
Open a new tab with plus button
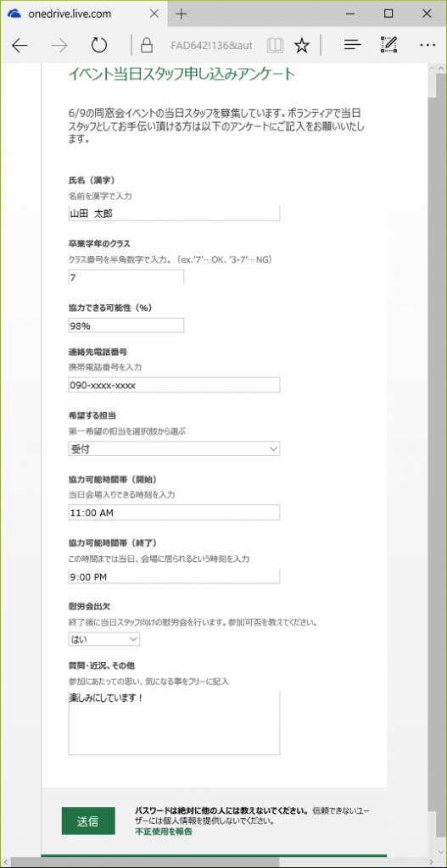pyautogui.click(x=182, y=14)
